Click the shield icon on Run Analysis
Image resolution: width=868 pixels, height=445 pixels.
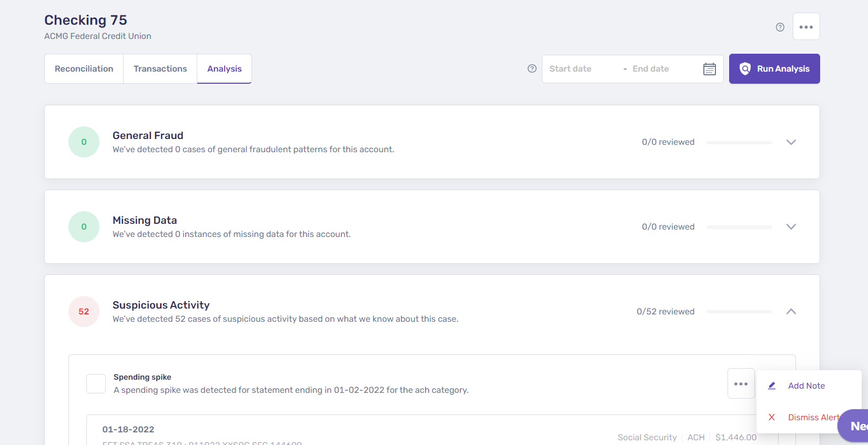[745, 69]
